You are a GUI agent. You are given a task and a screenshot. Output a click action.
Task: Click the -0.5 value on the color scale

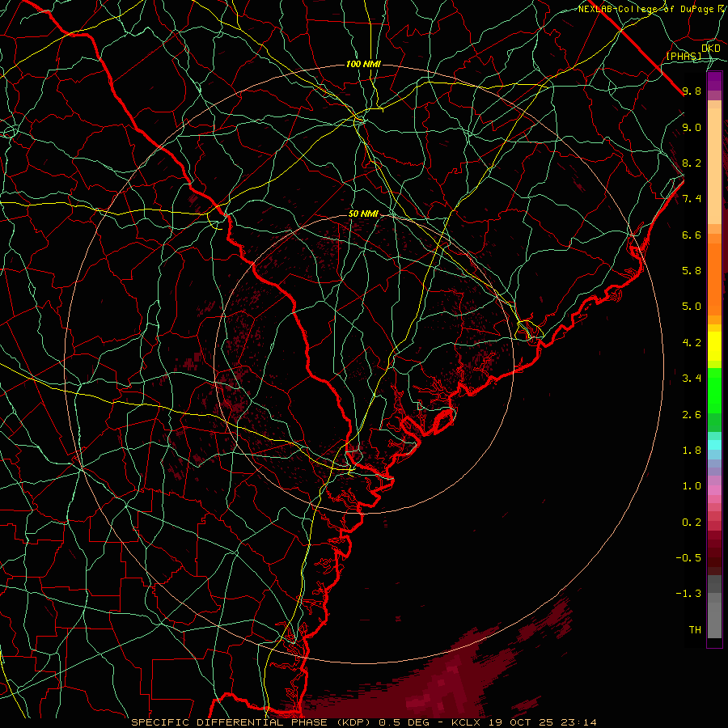click(688, 558)
